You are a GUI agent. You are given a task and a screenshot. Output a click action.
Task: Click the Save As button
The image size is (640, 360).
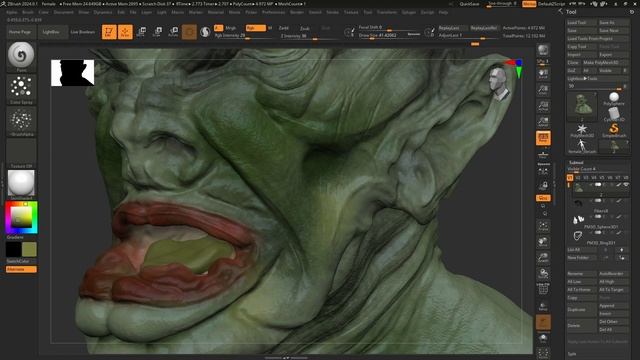[613, 23]
